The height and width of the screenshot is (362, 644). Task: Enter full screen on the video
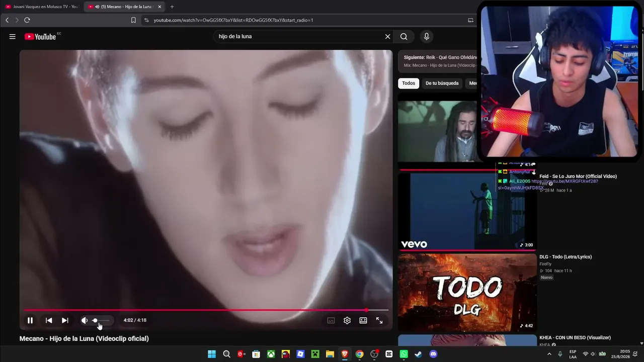coord(379,320)
